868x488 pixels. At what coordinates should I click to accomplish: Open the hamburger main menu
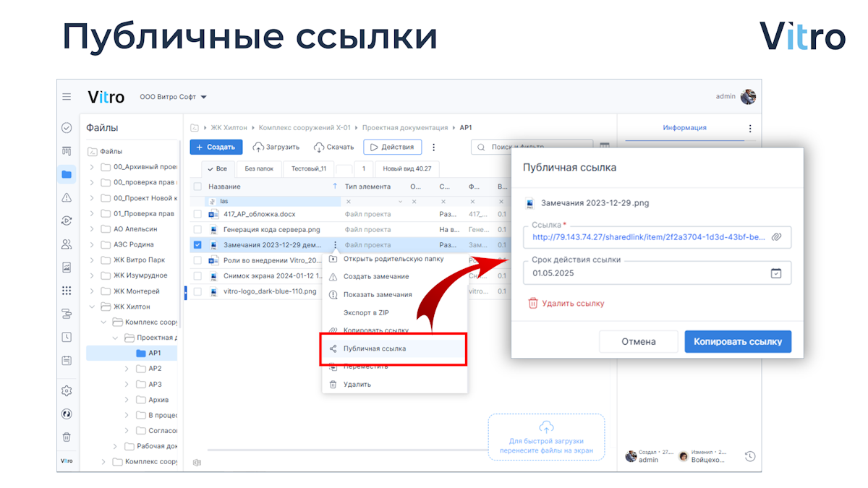(67, 97)
